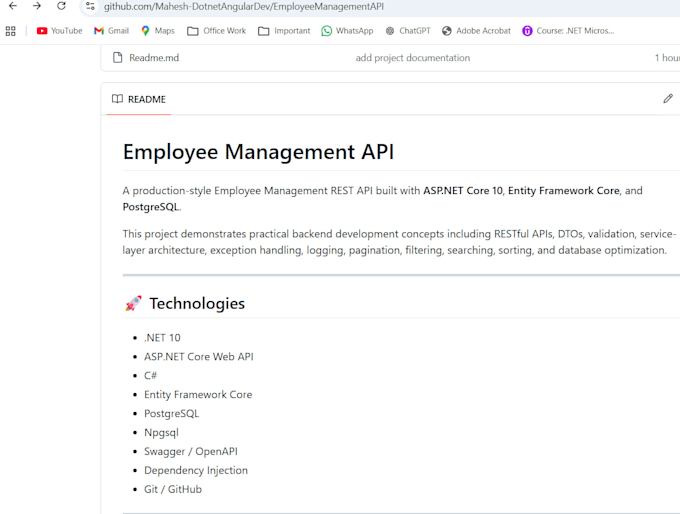Click the commit time '1 hou' text
This screenshot has height=514, width=680.
[667, 58]
